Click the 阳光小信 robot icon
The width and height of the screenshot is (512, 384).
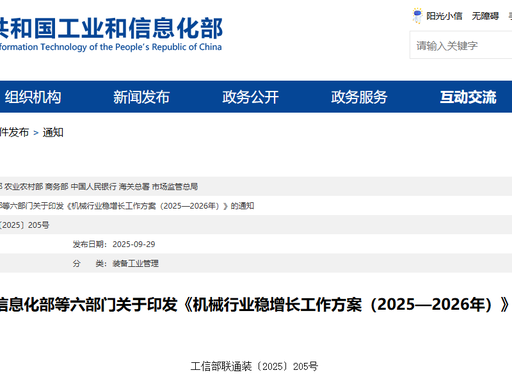pyautogui.click(x=417, y=16)
